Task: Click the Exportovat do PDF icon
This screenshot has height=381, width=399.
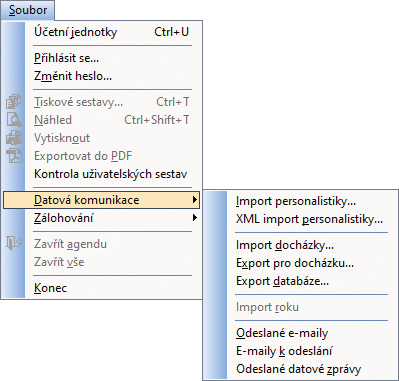Action: [x=14, y=156]
